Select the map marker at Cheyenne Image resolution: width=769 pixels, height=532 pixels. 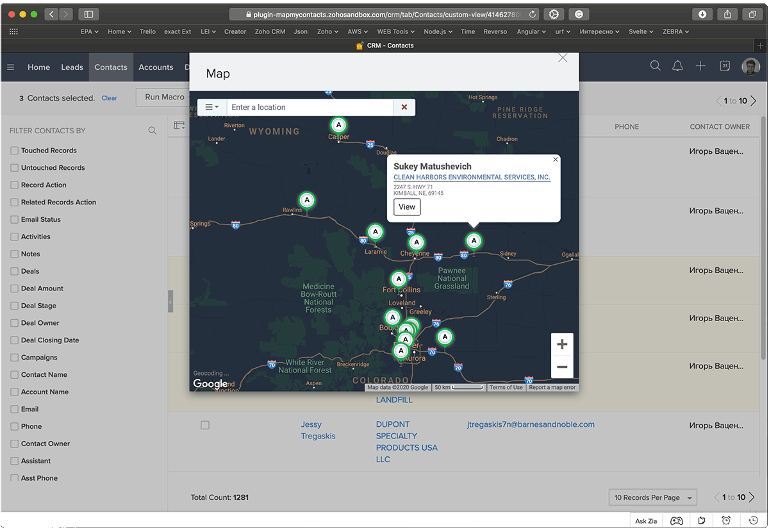(417, 242)
